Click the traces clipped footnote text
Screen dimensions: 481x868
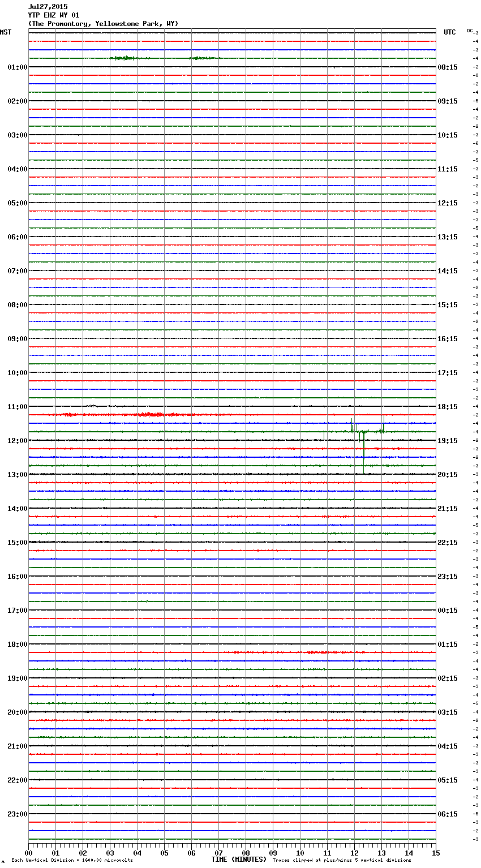tap(342, 861)
